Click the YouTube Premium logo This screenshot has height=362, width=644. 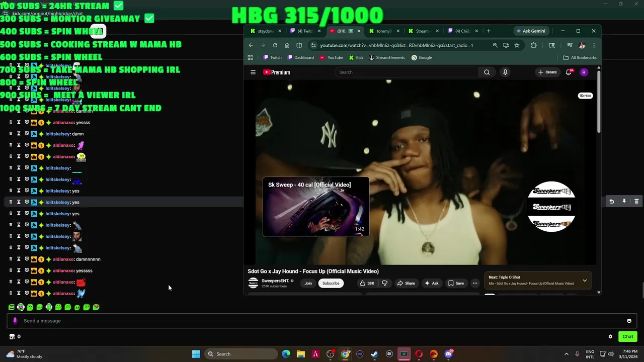(x=277, y=72)
